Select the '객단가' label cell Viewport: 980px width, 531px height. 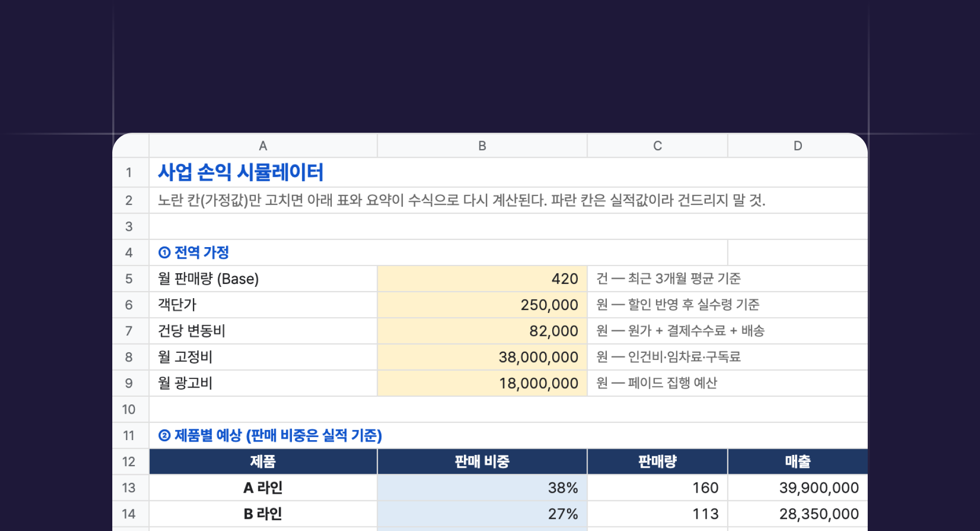tap(263, 305)
